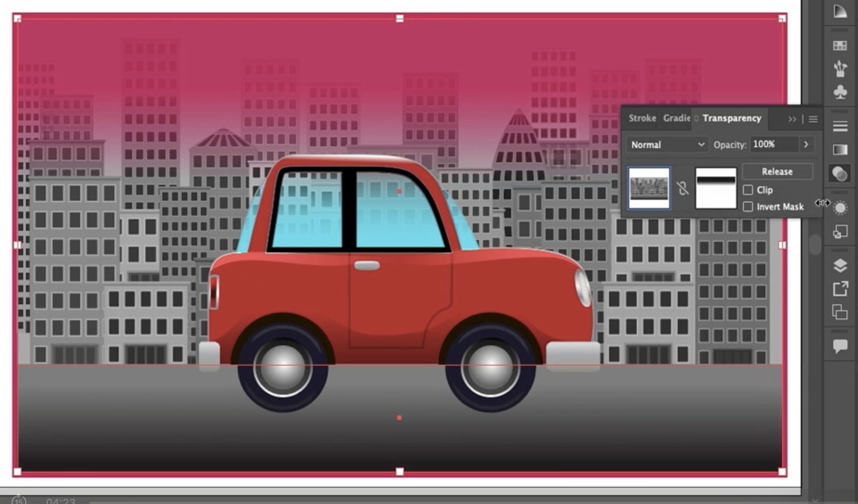Open the Gradient panel icon in dock

[x=840, y=150]
